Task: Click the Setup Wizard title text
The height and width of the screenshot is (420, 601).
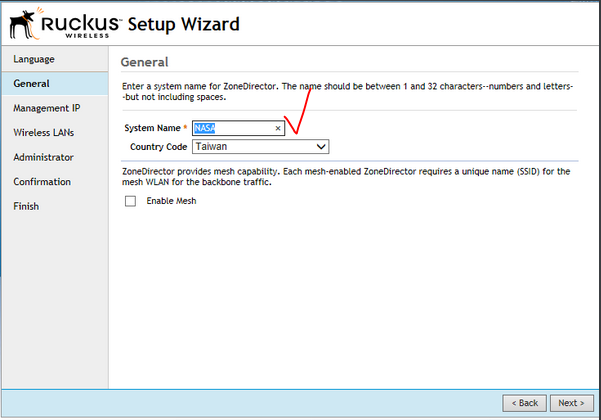Action: (184, 24)
